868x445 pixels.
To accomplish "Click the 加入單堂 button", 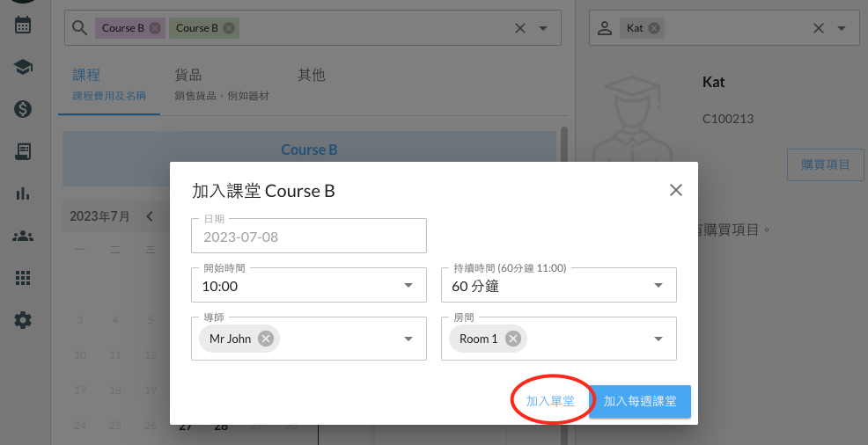I will click(x=550, y=401).
